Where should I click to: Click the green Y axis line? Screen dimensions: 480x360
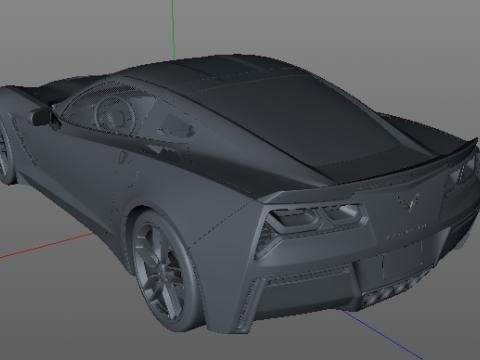[173, 30]
